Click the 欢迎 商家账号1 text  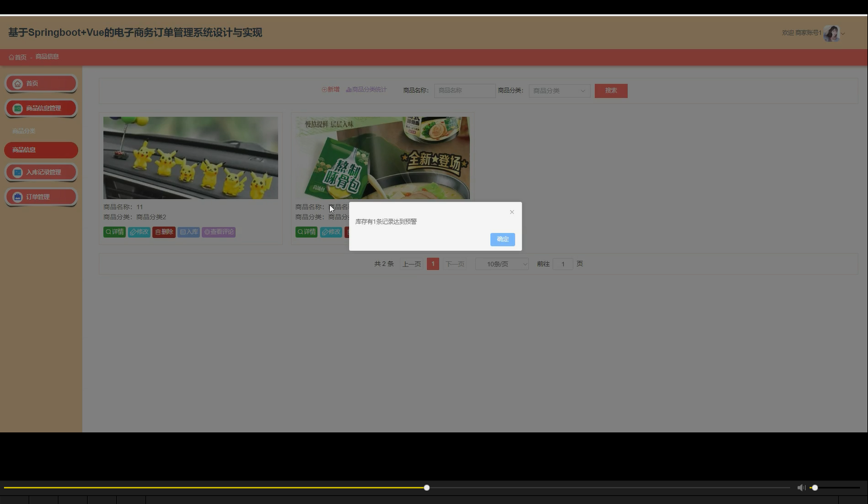point(802,33)
